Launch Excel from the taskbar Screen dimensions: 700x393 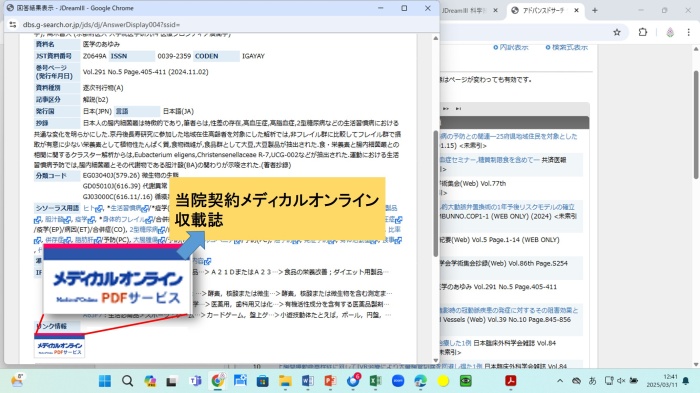pos(375,381)
